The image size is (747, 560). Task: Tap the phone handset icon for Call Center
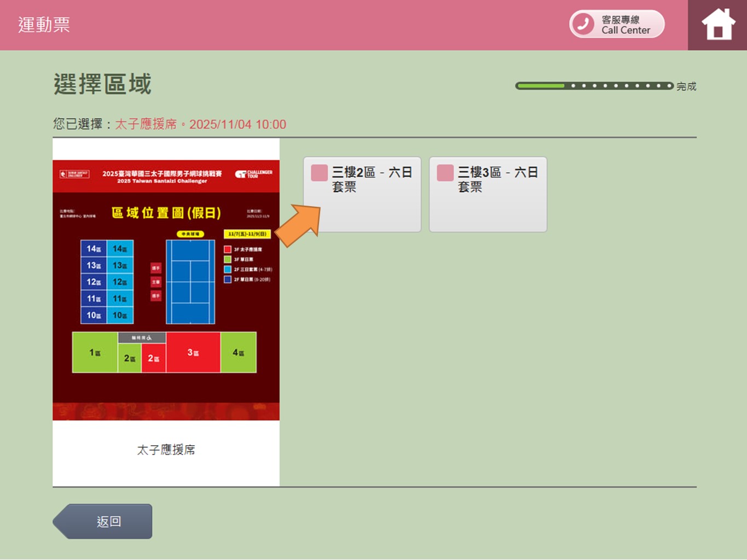coord(583,24)
